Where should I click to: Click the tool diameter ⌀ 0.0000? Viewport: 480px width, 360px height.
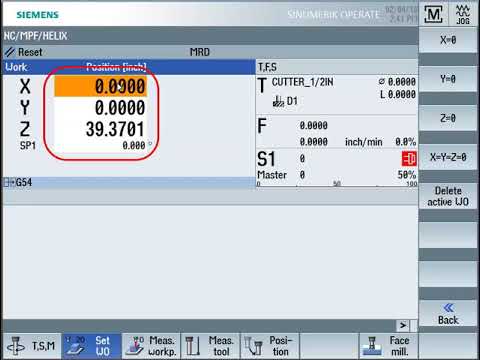397,82
